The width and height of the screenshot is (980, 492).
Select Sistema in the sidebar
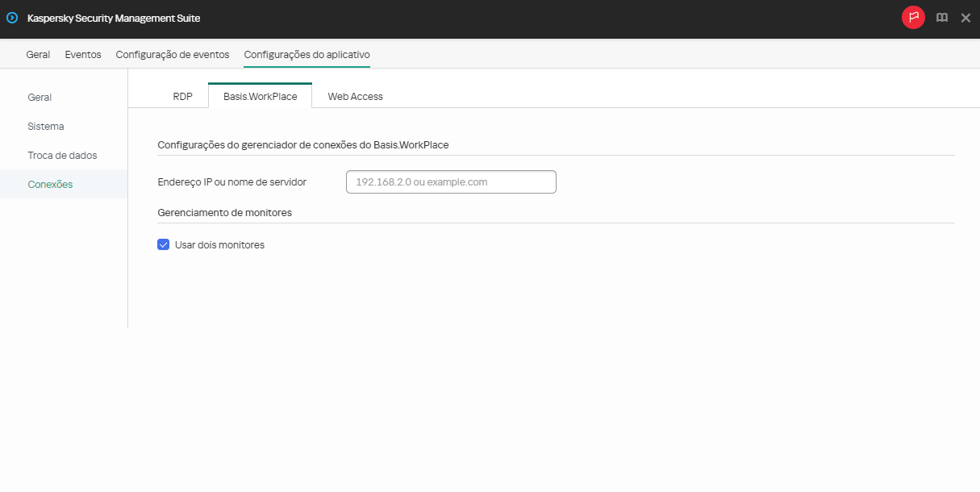45,126
